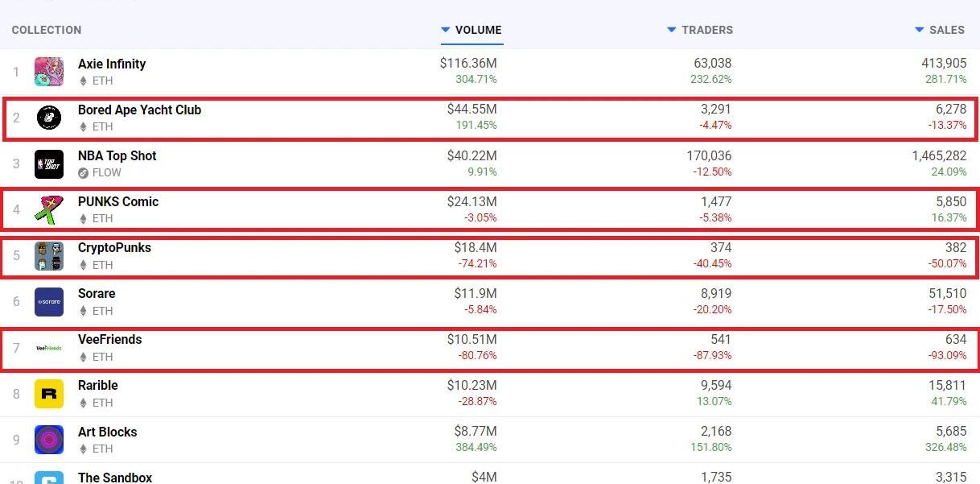980x484 pixels.
Task: Select the 9,594 traders count
Action: (x=716, y=385)
